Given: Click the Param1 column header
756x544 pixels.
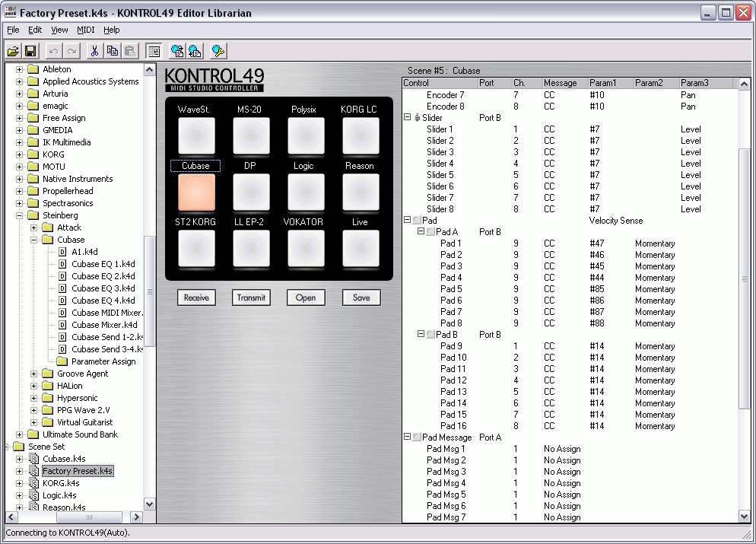Looking at the screenshot, I should coord(608,83).
